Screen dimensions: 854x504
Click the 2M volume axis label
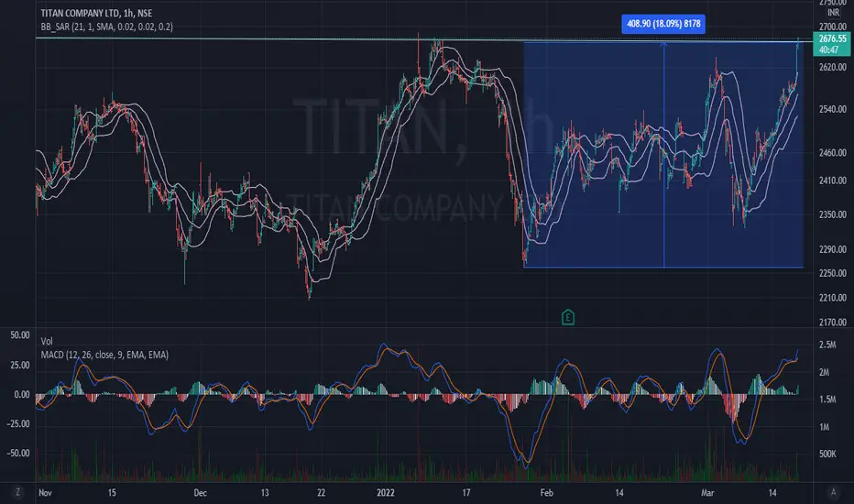pyautogui.click(x=824, y=372)
